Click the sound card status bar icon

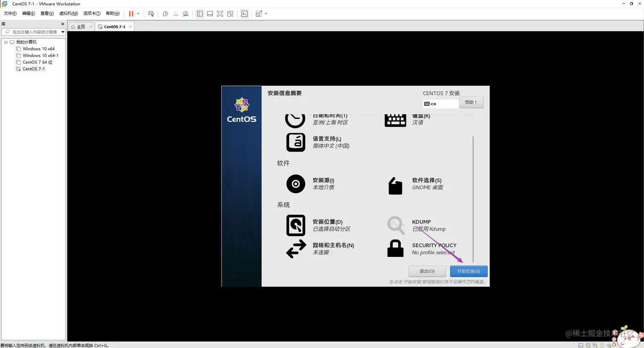tap(609, 345)
